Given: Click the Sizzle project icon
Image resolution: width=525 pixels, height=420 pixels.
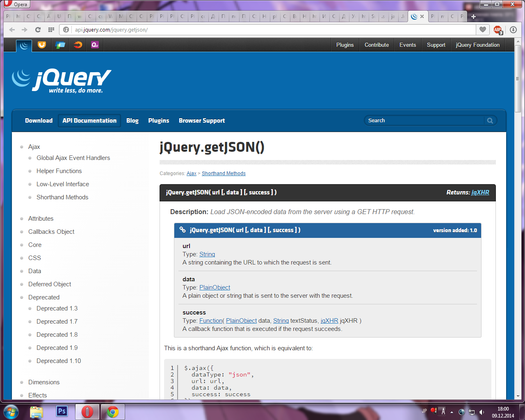Looking at the screenshot, I should click(78, 45).
